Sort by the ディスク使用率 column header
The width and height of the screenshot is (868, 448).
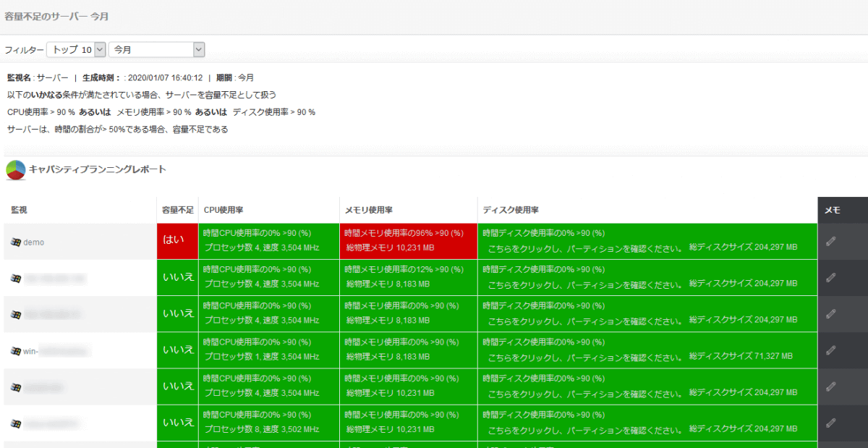pyautogui.click(x=511, y=210)
